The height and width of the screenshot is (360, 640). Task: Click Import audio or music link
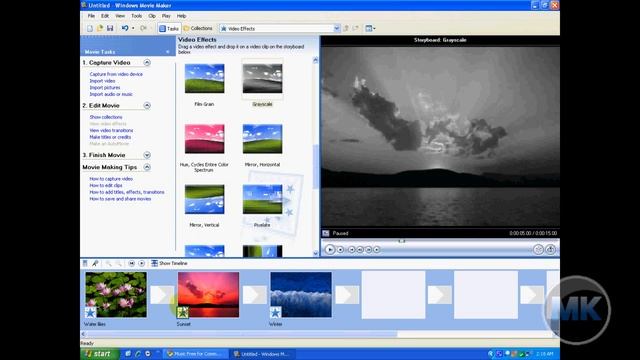pyautogui.click(x=111, y=94)
